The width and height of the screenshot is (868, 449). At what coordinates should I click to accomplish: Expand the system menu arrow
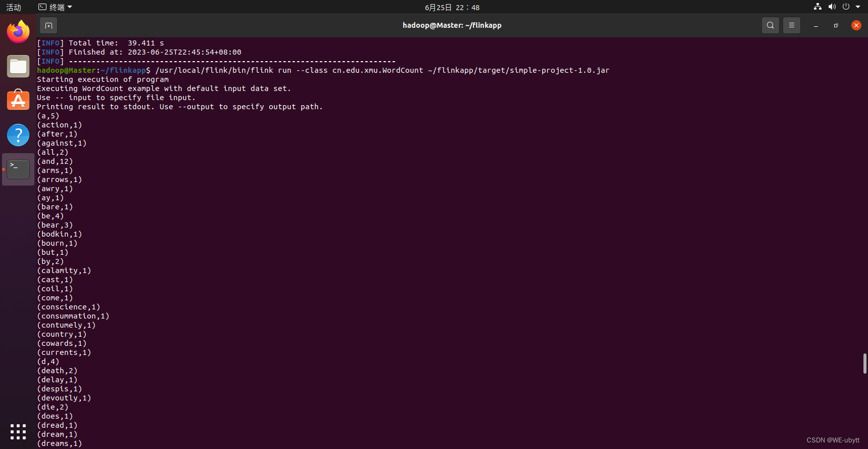[858, 7]
